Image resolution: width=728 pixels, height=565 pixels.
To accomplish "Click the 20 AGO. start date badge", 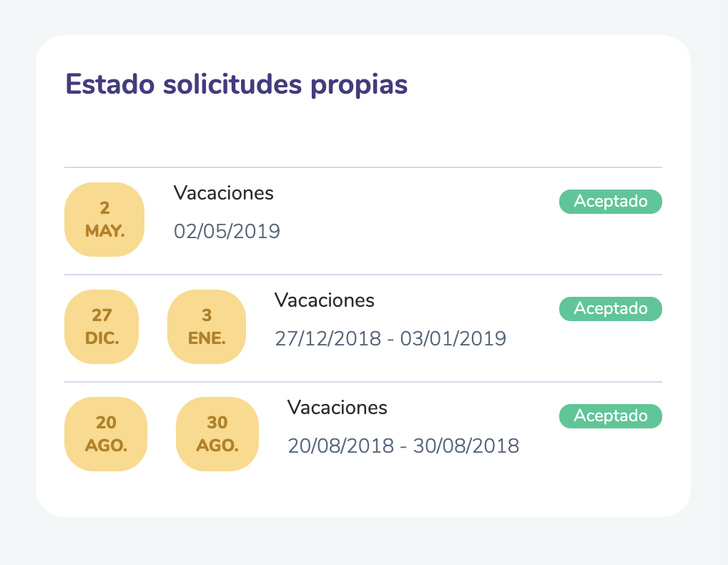I will pos(106,434).
